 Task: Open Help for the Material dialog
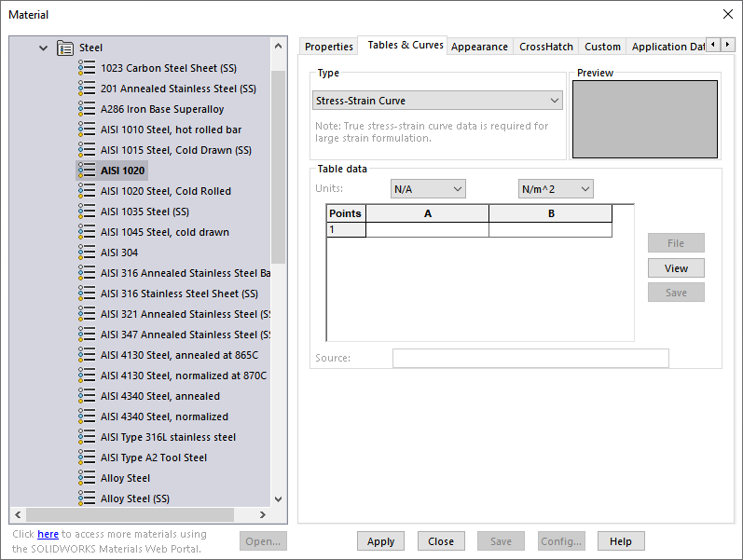[620, 541]
